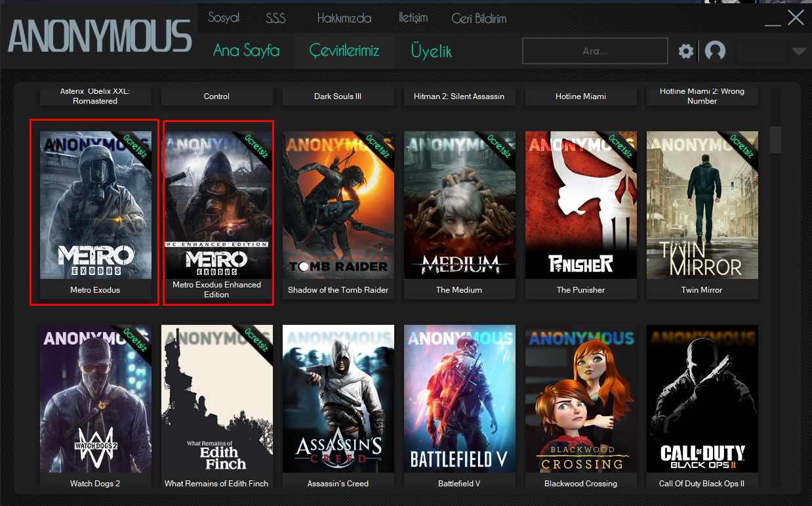Open Shadow of the Tomb Raider cover

tap(338, 205)
